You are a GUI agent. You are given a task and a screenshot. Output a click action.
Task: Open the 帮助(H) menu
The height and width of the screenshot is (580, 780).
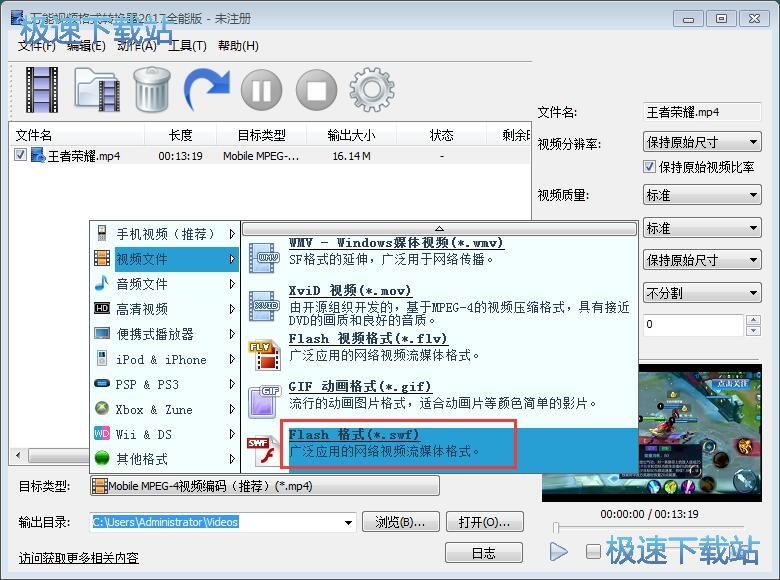point(238,46)
